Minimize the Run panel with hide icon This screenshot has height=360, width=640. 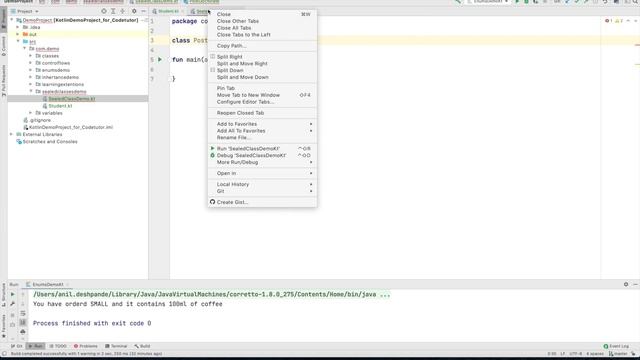click(635, 284)
